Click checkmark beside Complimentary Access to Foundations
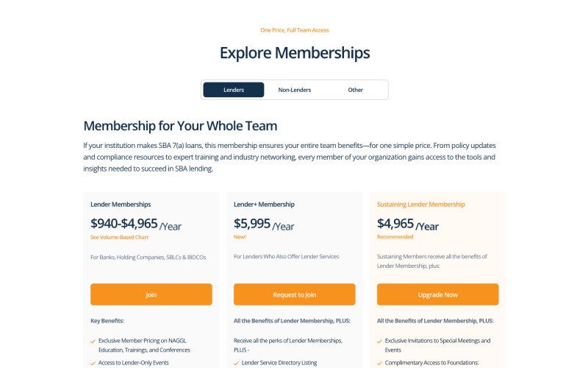Viewport: 588px width, 368px height. (x=380, y=363)
